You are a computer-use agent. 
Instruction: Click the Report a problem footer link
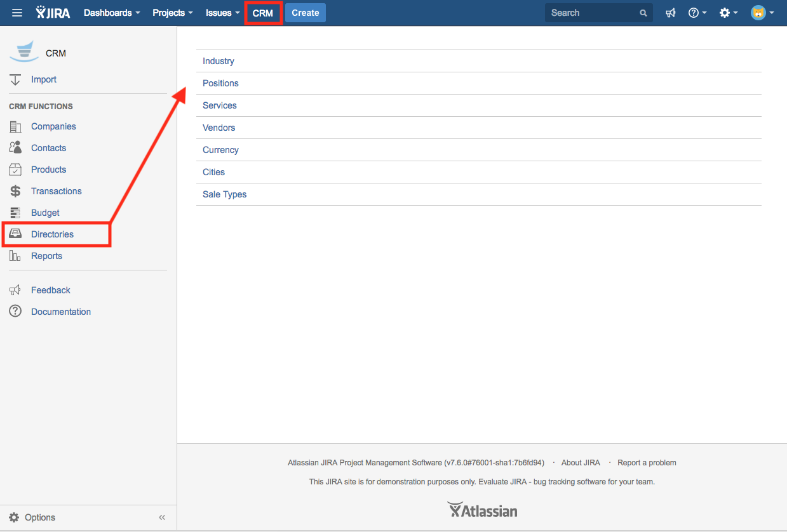point(647,463)
